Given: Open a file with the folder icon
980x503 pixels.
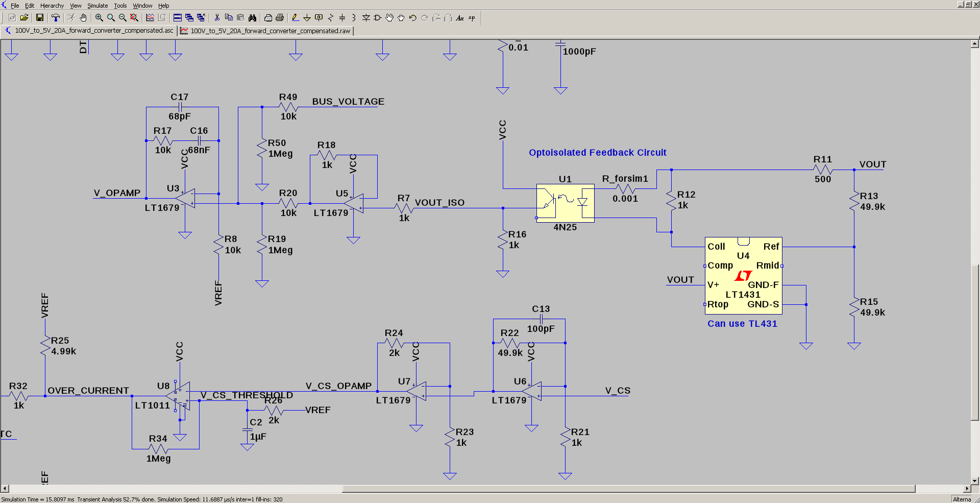Looking at the screenshot, I should pyautogui.click(x=24, y=18).
